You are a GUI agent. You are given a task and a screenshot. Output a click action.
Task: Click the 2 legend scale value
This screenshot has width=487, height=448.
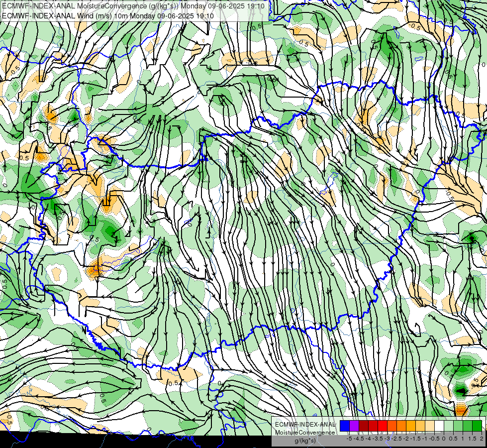point(482,439)
